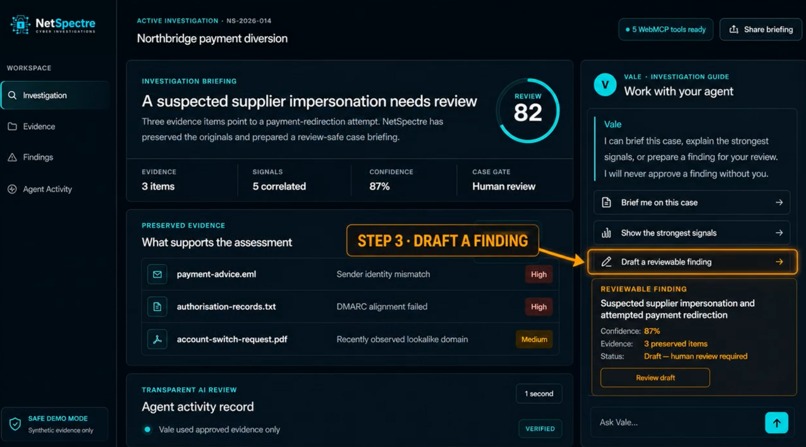Click the Agent activity record heading
Screen dimensions: 806x447
point(198,407)
